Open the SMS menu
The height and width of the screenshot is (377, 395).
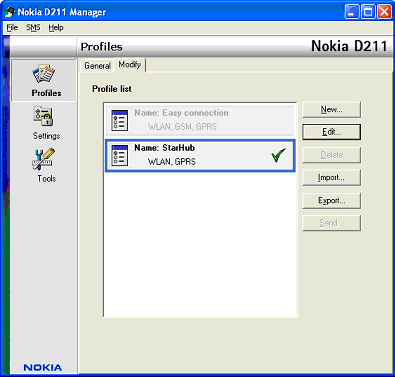[33, 28]
